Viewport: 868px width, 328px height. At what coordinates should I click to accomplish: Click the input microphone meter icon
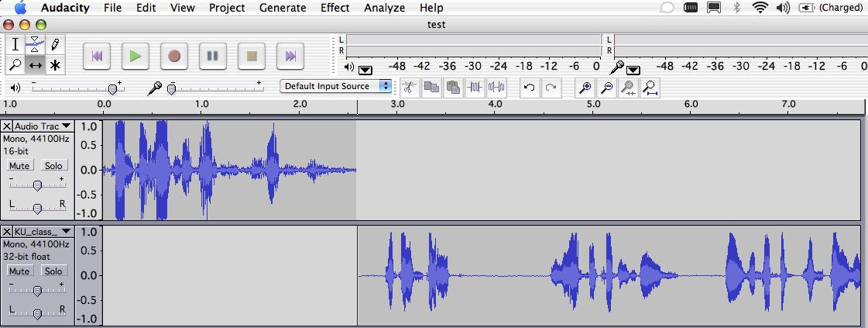point(616,67)
